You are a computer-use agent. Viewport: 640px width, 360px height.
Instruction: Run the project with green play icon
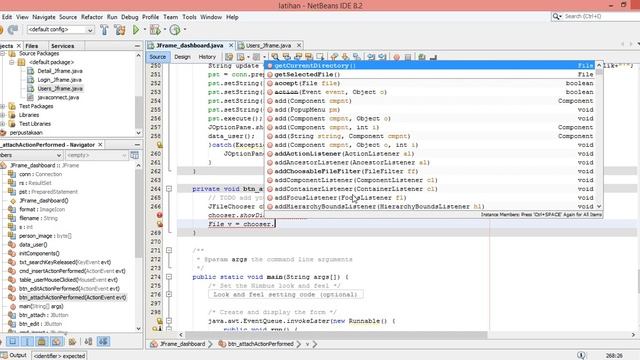pyautogui.click(x=136, y=29)
